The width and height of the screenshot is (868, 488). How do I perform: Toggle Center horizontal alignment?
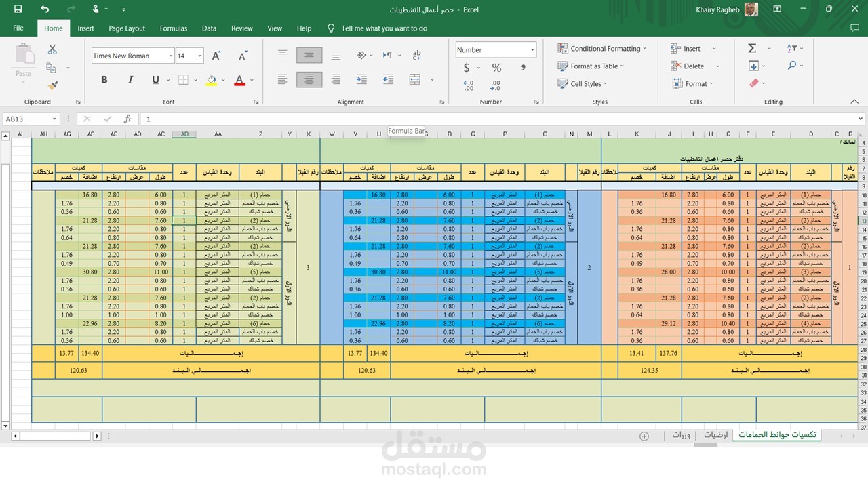pos(309,79)
